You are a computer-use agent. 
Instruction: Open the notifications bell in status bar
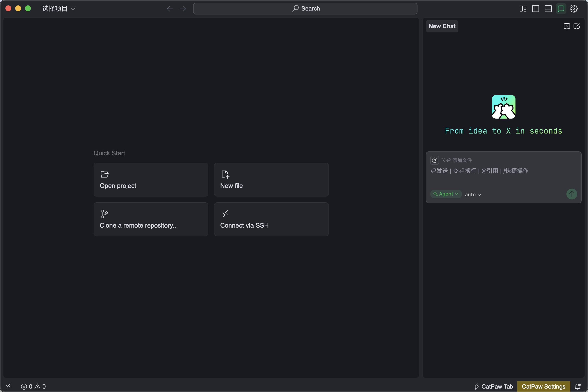pos(578,386)
